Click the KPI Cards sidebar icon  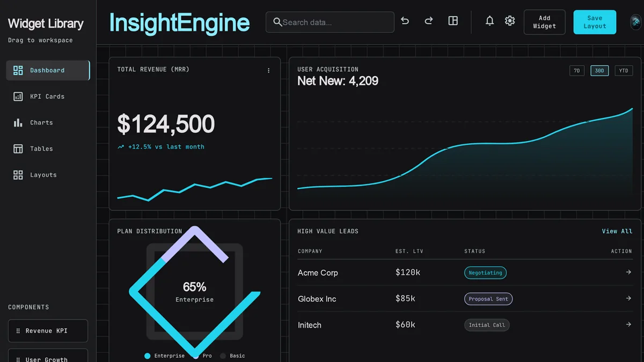pos(18,97)
